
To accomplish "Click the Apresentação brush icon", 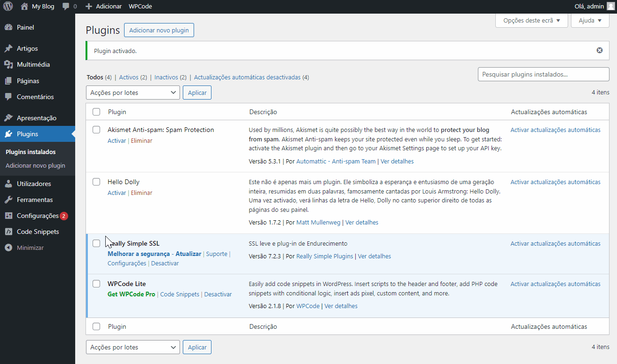I will (x=8, y=118).
